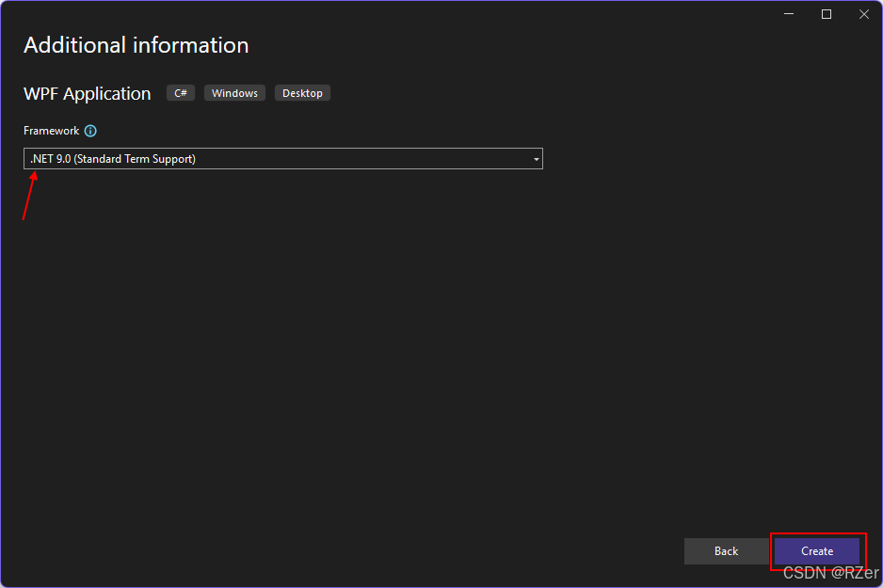Click the Framework field label

point(51,132)
